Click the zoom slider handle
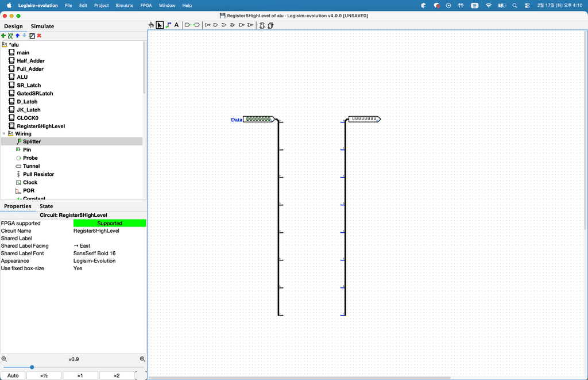 point(32,367)
